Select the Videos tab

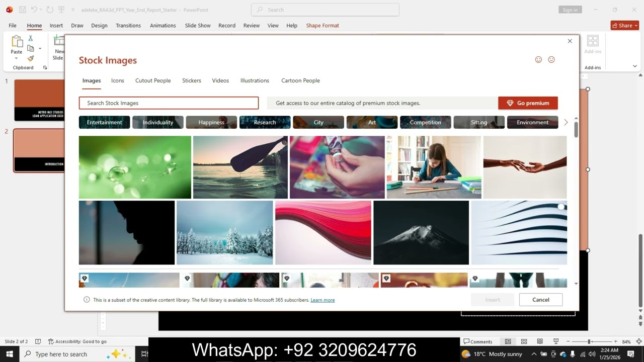[220, 80]
